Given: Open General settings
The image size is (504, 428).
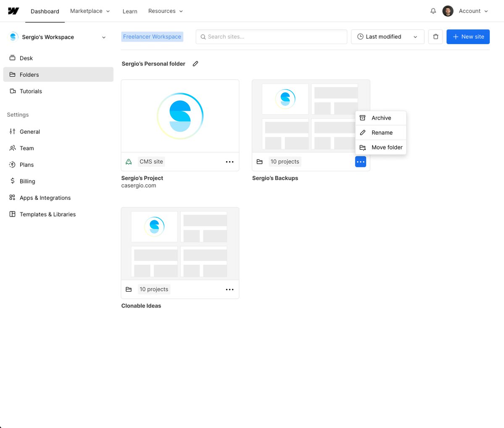Looking at the screenshot, I should 58,131.
